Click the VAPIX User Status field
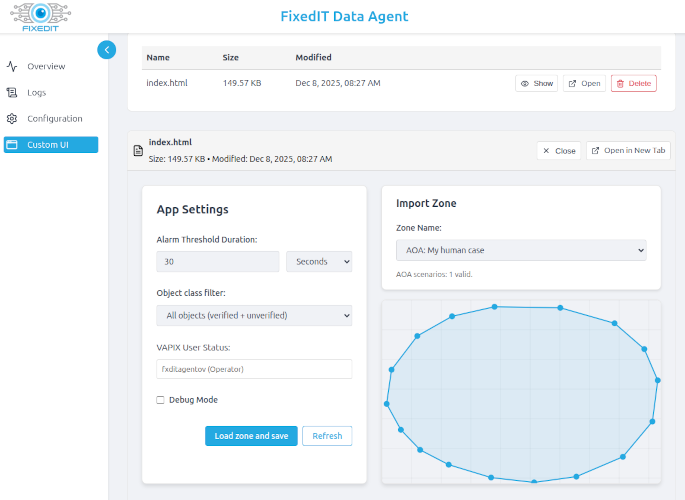 (254, 369)
